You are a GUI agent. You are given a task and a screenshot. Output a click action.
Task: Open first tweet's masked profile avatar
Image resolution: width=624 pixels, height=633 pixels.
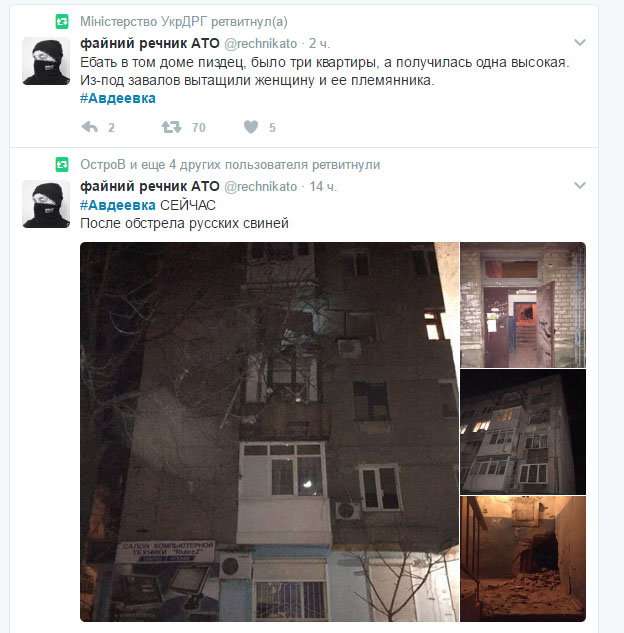[46, 61]
